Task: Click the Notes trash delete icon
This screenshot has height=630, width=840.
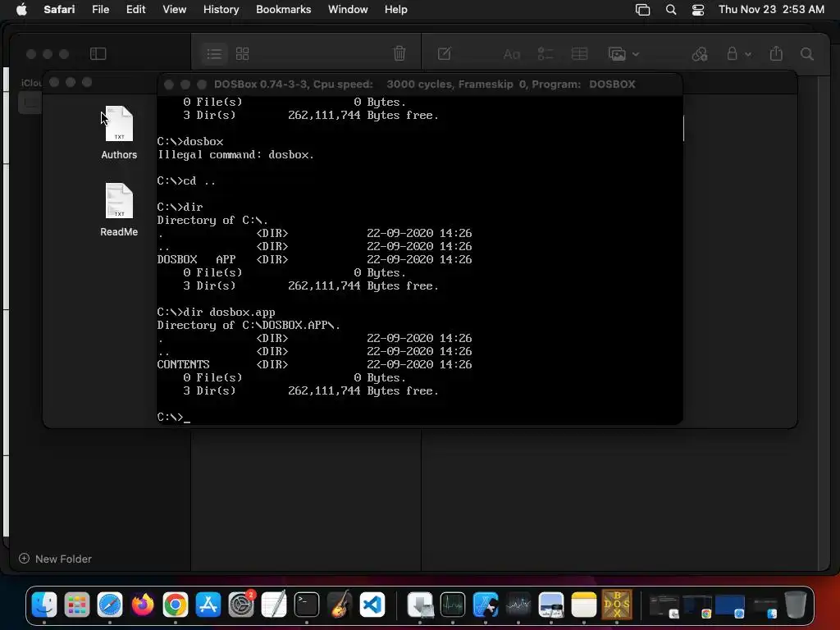Action: point(399,53)
